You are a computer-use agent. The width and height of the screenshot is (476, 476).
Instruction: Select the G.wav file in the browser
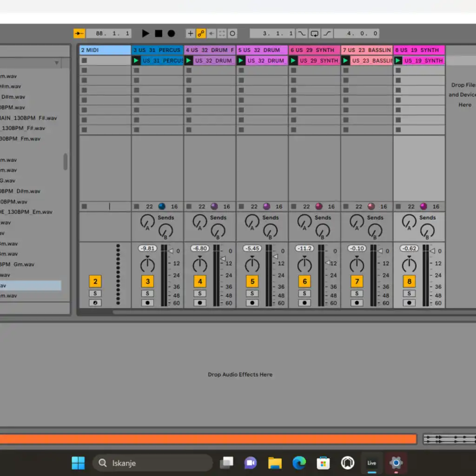click(x=7, y=181)
